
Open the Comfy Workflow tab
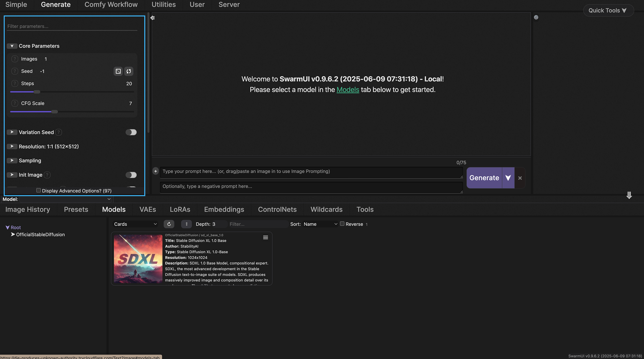click(x=111, y=5)
